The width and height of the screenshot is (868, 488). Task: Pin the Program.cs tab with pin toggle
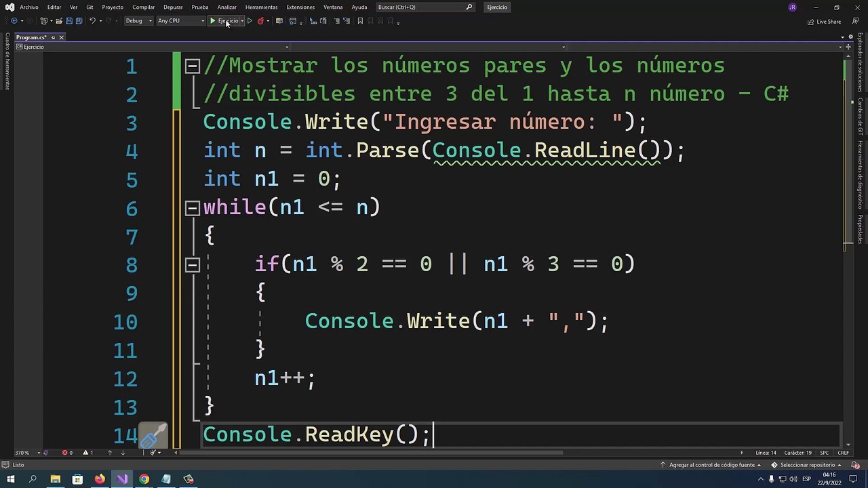(x=53, y=37)
